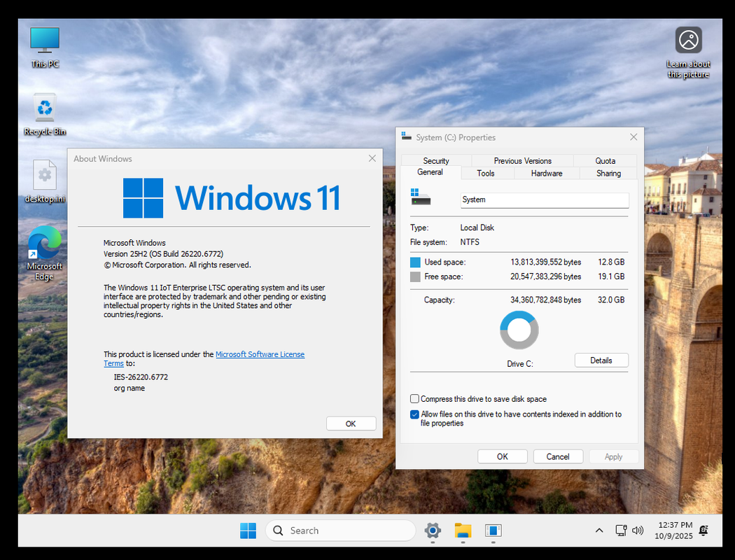
Task: Click the 12.8 GB used space value
Action: pos(611,262)
